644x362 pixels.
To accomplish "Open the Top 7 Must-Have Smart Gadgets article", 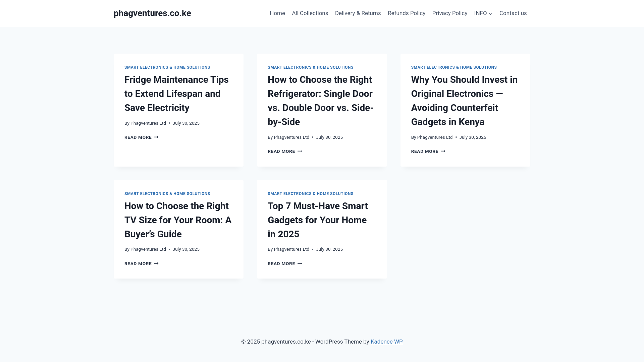I will (x=318, y=220).
